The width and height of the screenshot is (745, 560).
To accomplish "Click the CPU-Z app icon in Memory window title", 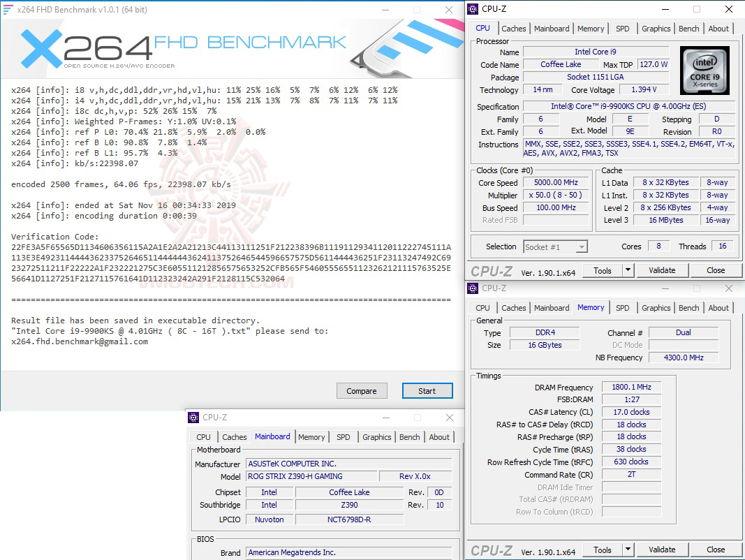I will (x=473, y=288).
